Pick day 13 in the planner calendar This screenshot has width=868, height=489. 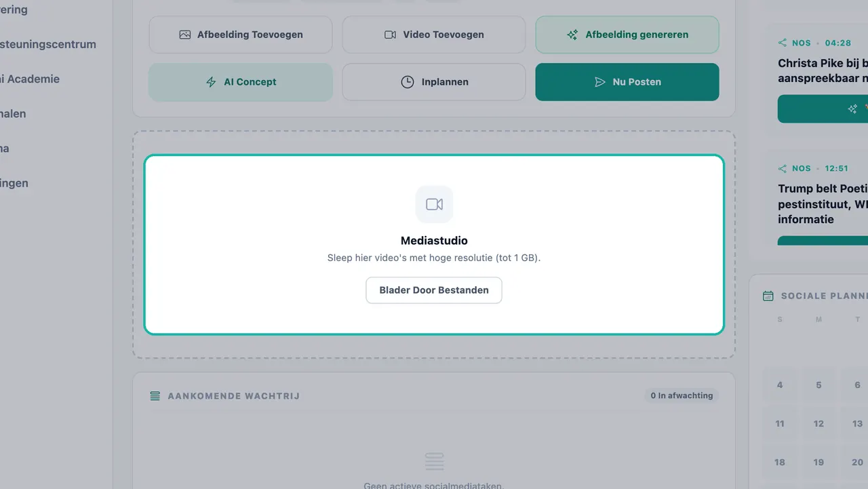point(856,423)
